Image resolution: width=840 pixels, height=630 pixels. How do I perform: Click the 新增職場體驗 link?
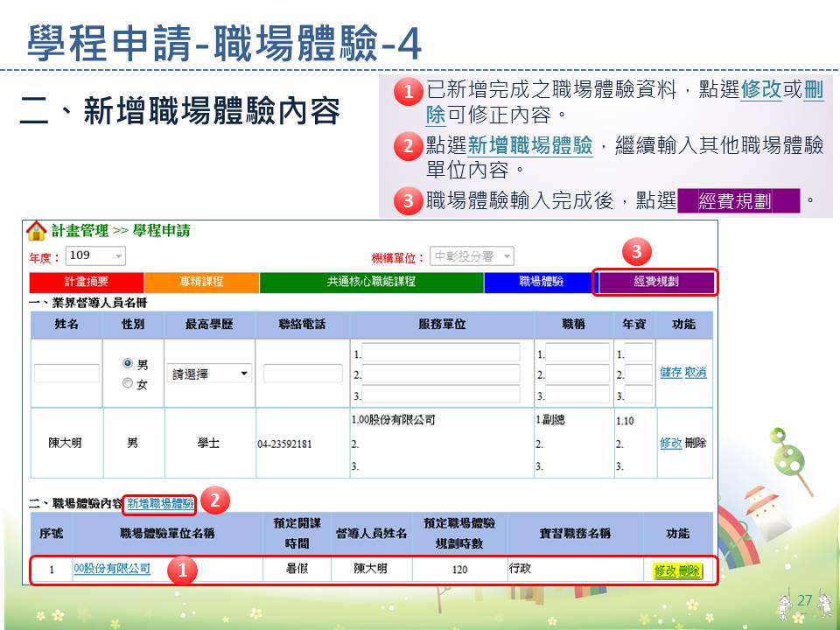[x=160, y=504]
